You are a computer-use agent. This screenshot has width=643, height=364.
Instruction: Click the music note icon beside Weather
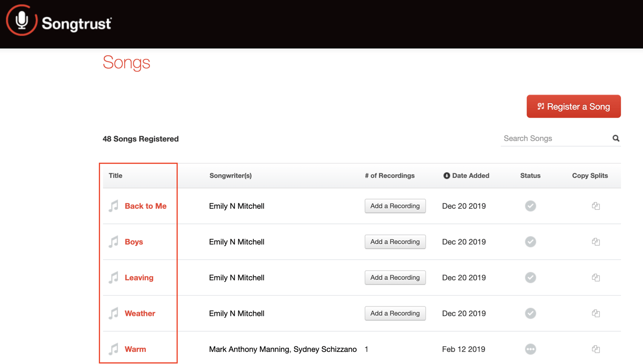[114, 314]
